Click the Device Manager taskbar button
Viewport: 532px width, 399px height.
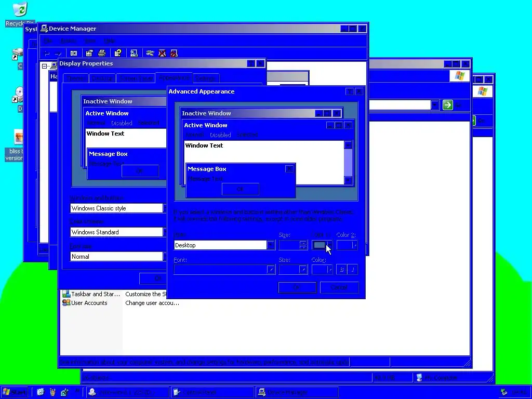[297, 392]
